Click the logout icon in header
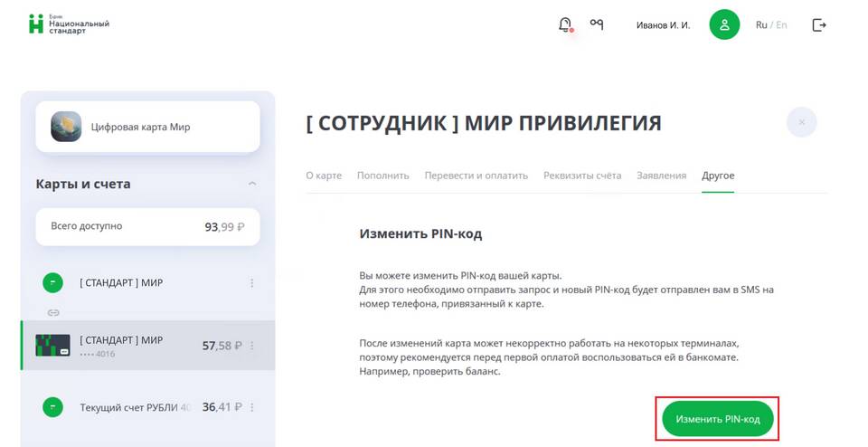The height and width of the screenshot is (447, 868). (x=819, y=25)
